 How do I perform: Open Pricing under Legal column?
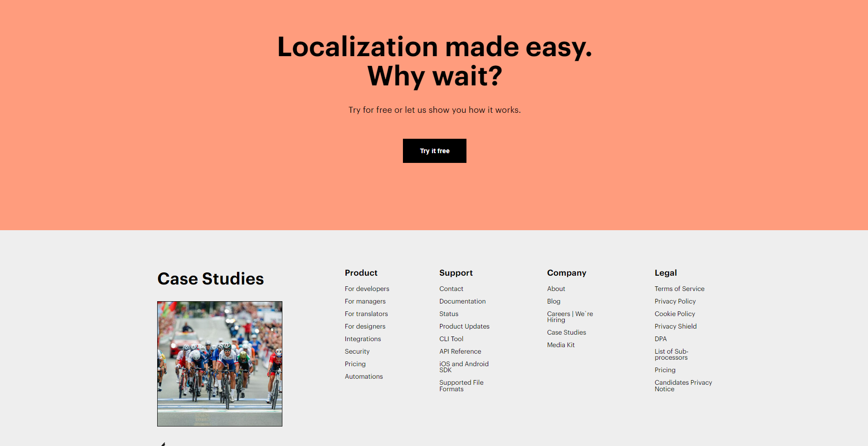pos(665,370)
